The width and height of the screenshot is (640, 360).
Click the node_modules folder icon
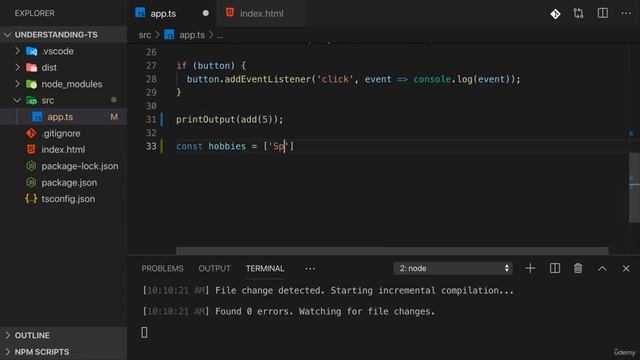click(31, 84)
